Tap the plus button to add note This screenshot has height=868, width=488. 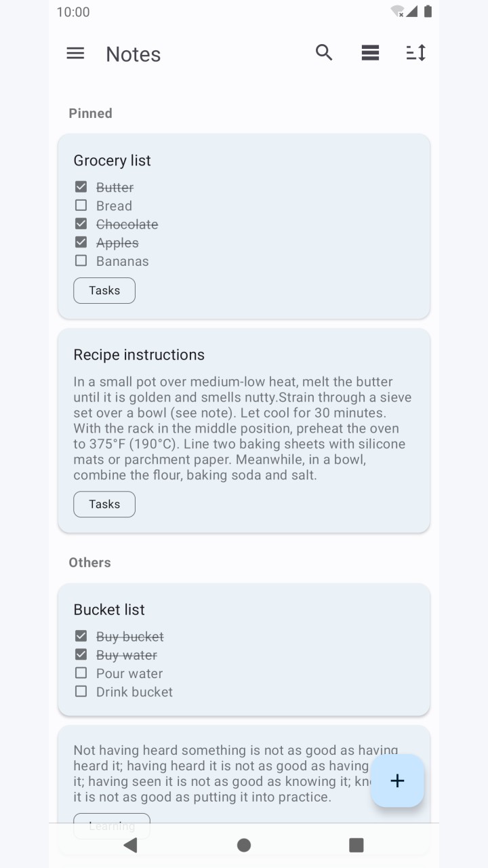click(398, 781)
